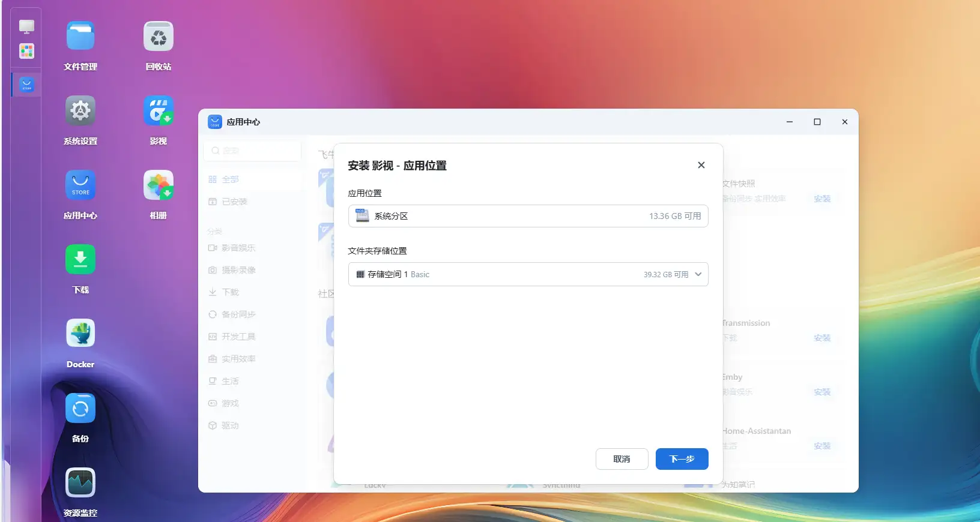Close the 安装 影视 dialog with X
980x522 pixels.
coord(701,165)
